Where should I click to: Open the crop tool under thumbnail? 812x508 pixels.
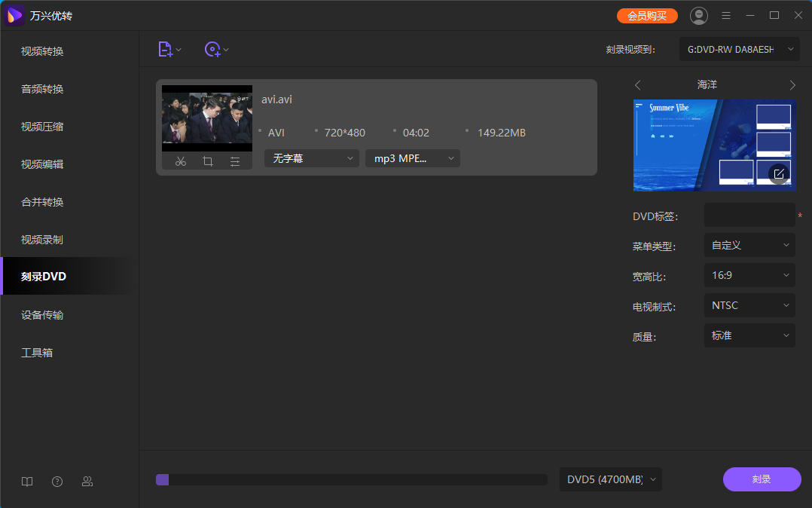tap(208, 161)
